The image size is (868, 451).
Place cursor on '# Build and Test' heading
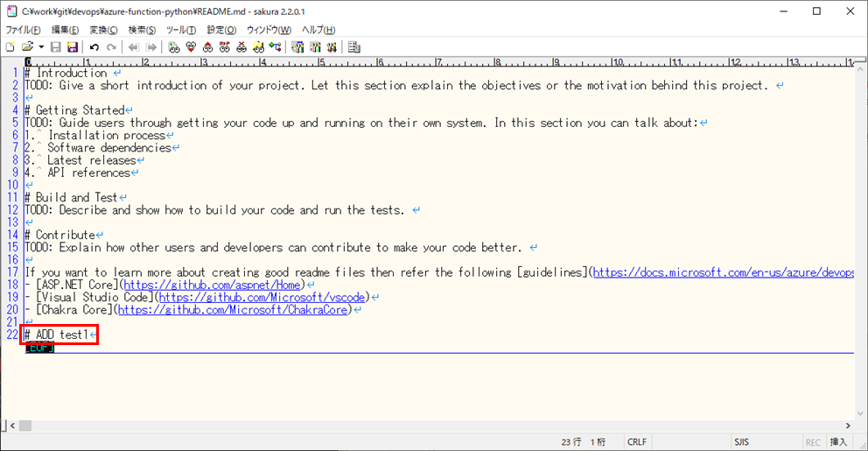72,198
